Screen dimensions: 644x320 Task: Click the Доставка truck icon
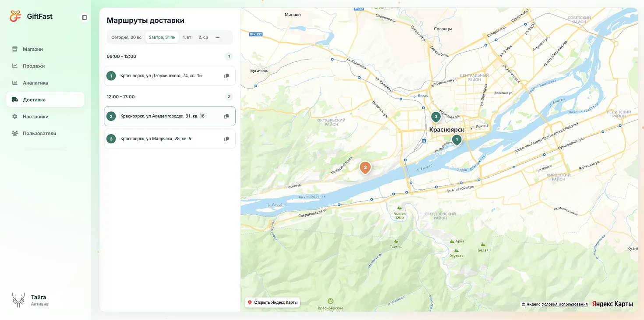pyautogui.click(x=15, y=100)
